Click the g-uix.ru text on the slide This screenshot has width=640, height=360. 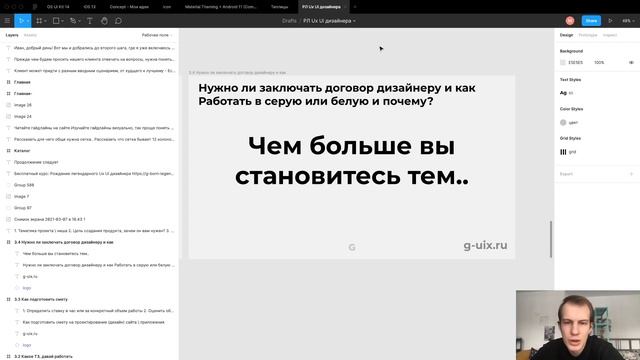pyautogui.click(x=485, y=245)
